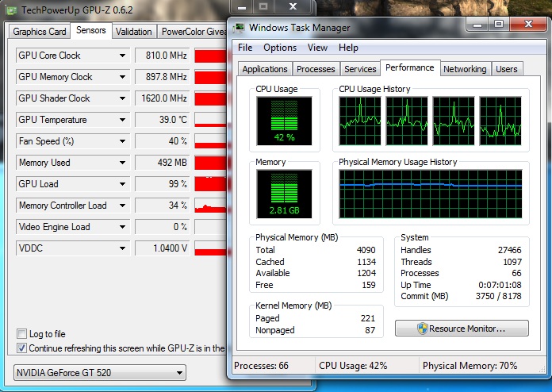
Task: Open the File menu in Task Manager
Action: tap(245, 48)
